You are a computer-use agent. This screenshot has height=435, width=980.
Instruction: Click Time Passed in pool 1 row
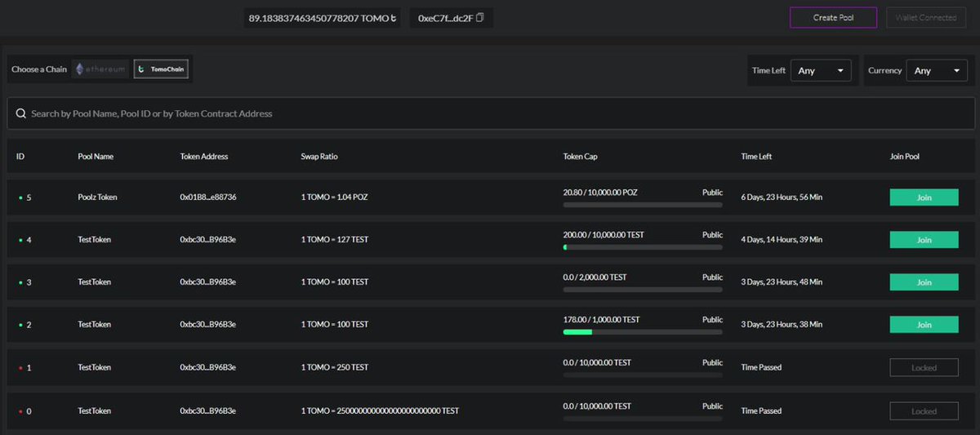pyautogui.click(x=761, y=367)
